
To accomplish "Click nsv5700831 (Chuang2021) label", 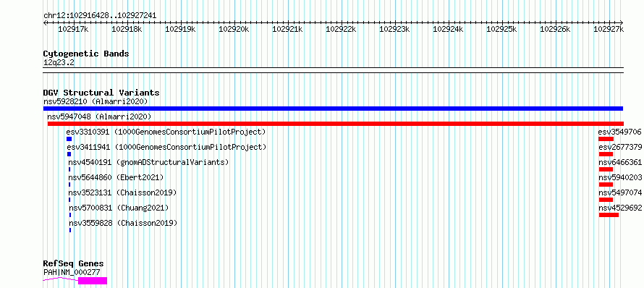I will coord(119,208).
